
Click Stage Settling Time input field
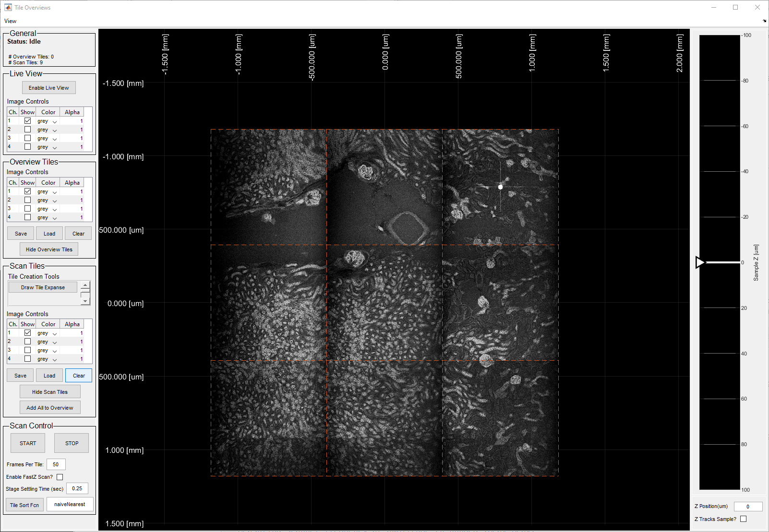pos(77,489)
